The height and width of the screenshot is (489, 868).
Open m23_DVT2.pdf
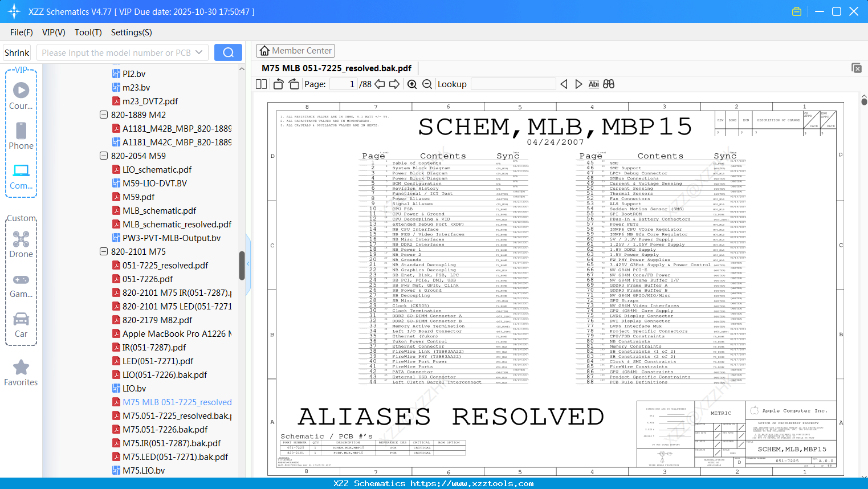coord(150,101)
